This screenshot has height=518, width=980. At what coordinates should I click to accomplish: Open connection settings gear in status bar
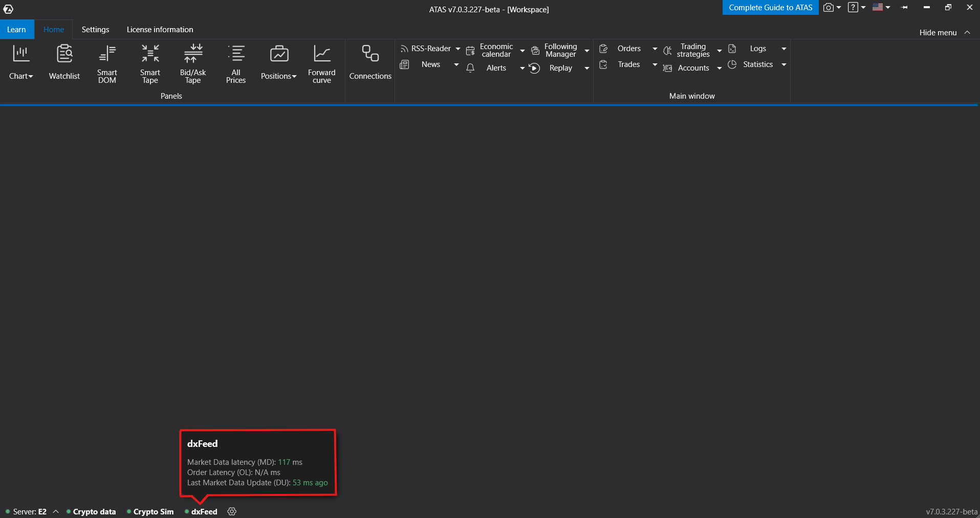point(232,511)
